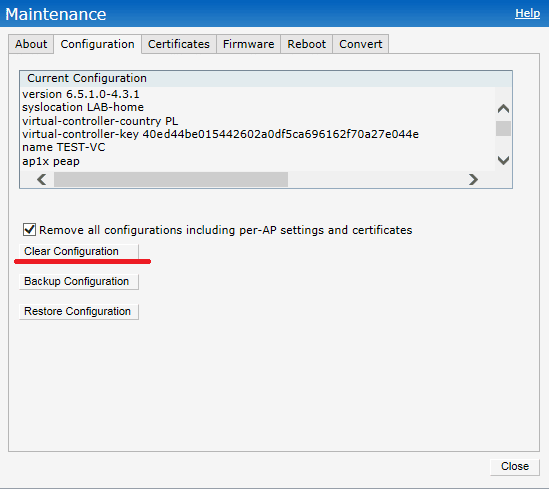The image size is (549, 489).
Task: Open the Convert tab
Action: [360, 44]
